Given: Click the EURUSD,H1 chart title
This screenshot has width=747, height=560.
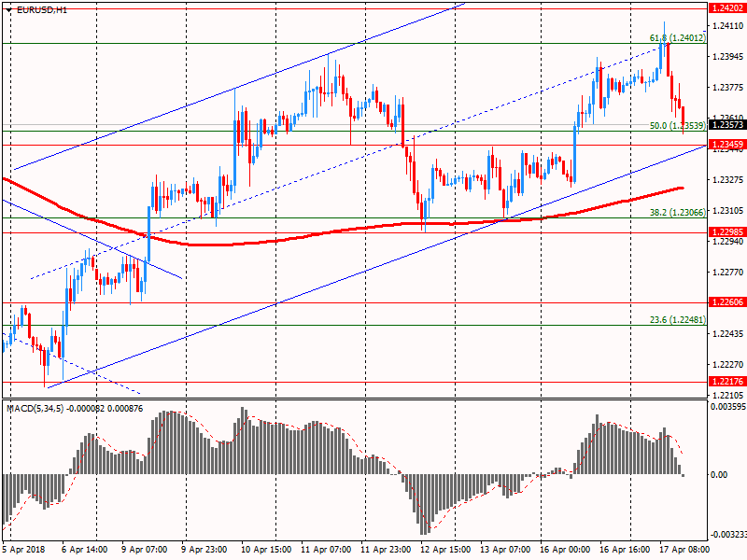Looking at the screenshot, I should click(42, 10).
